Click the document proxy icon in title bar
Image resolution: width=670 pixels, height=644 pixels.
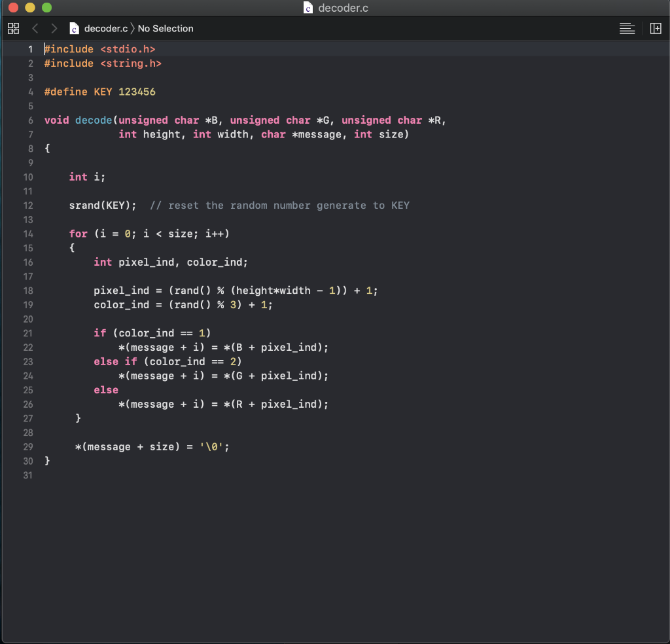308,8
